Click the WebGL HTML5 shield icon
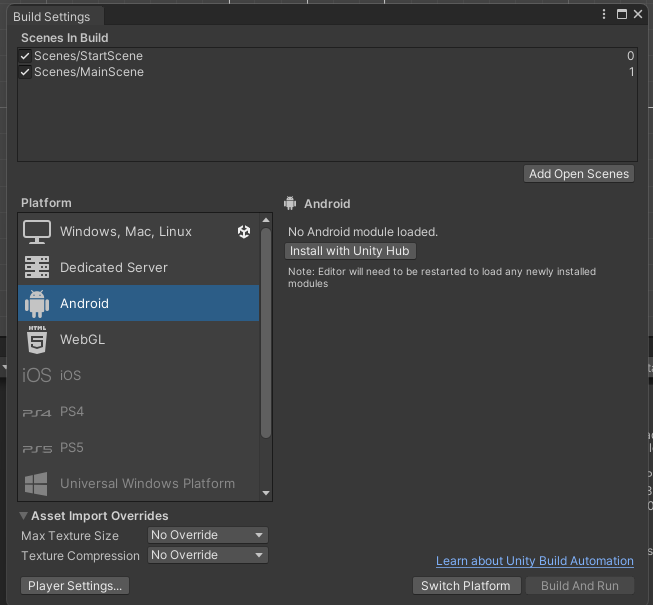Image resolution: width=653 pixels, height=605 pixels. [x=37, y=339]
